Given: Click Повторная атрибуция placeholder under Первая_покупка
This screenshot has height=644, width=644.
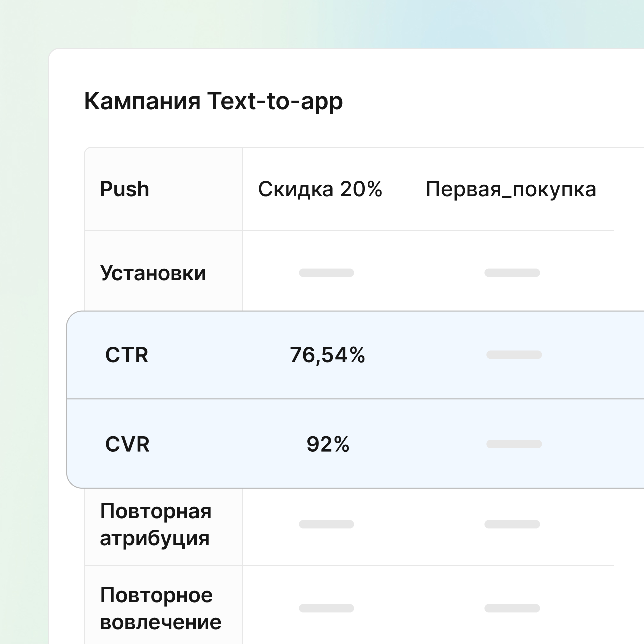Looking at the screenshot, I should 512,524.
